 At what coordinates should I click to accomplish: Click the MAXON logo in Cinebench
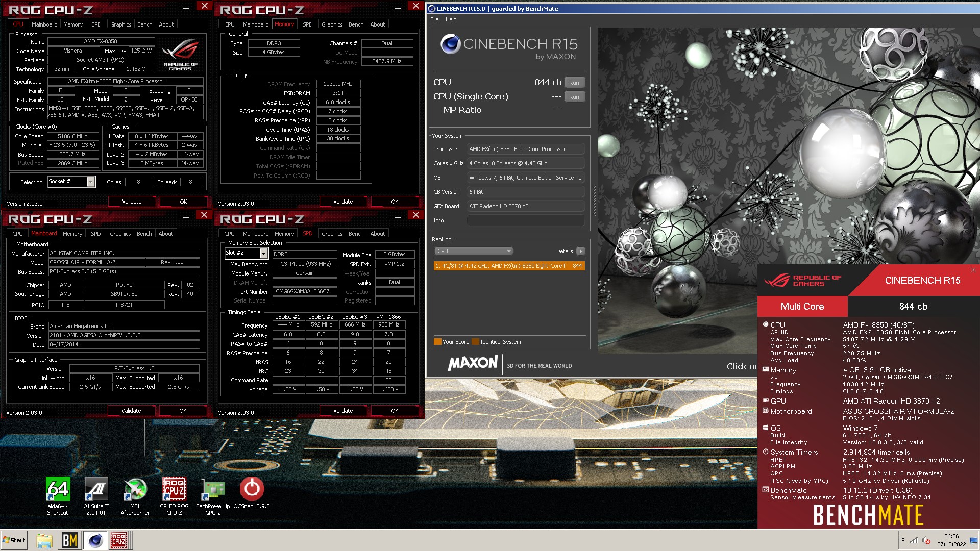click(x=473, y=363)
